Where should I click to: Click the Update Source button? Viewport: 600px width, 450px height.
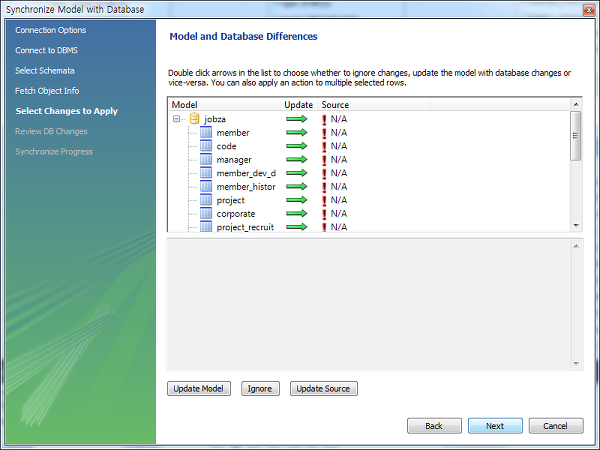324,388
